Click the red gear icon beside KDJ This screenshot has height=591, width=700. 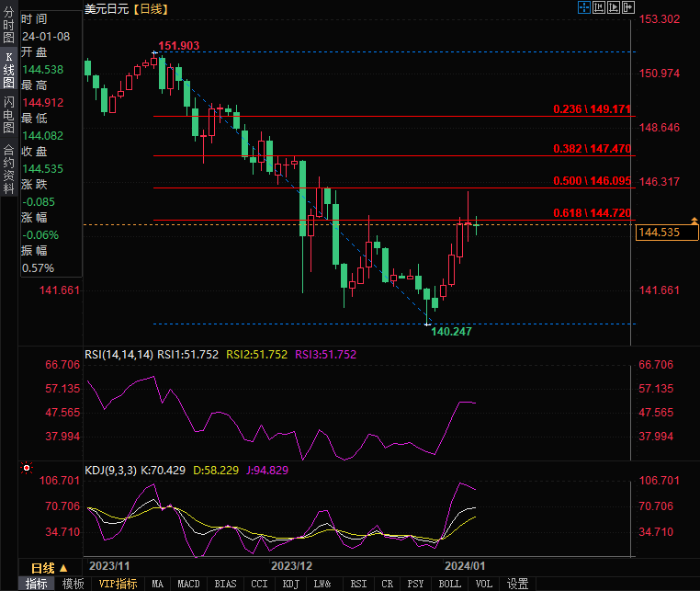27,469
